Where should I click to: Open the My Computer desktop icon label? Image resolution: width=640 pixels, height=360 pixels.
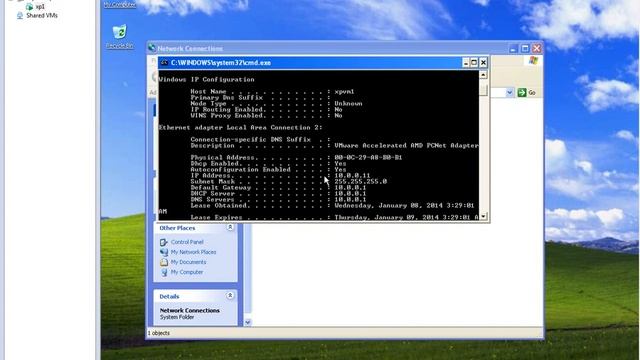(x=120, y=5)
